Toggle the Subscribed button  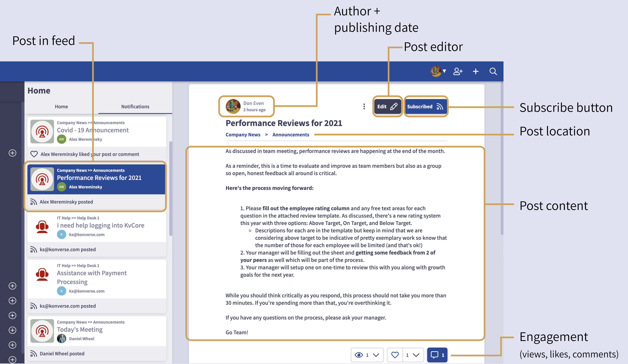425,107
